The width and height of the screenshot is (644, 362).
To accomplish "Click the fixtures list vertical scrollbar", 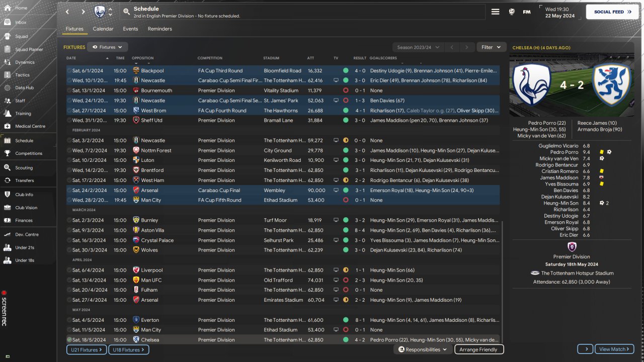I will pyautogui.click(x=502, y=282).
